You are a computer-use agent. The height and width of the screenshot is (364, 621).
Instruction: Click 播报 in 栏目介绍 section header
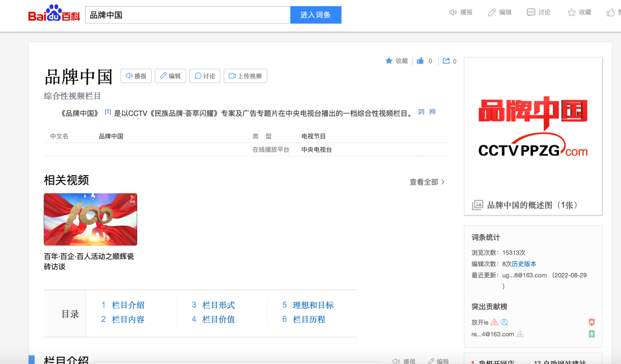[x=404, y=361]
